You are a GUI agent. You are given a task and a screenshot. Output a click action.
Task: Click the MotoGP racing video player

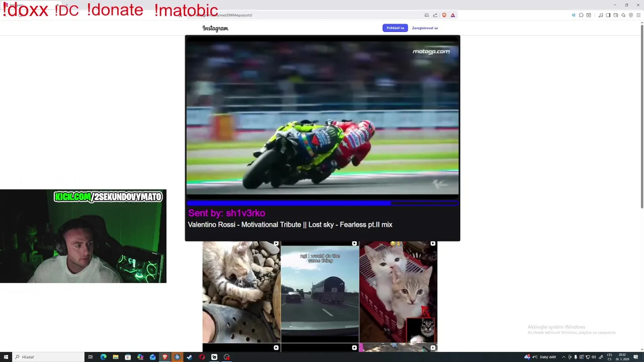pyautogui.click(x=323, y=117)
